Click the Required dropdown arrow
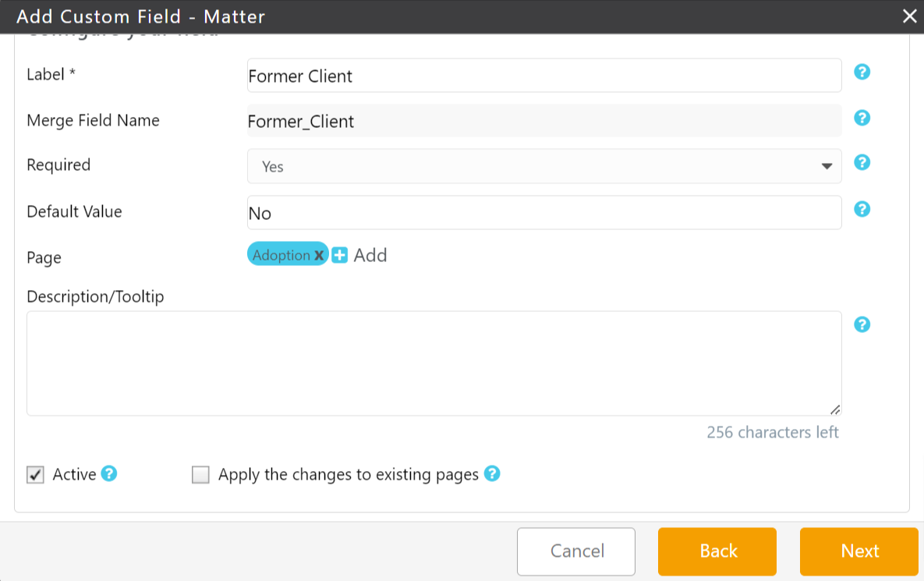 click(827, 166)
